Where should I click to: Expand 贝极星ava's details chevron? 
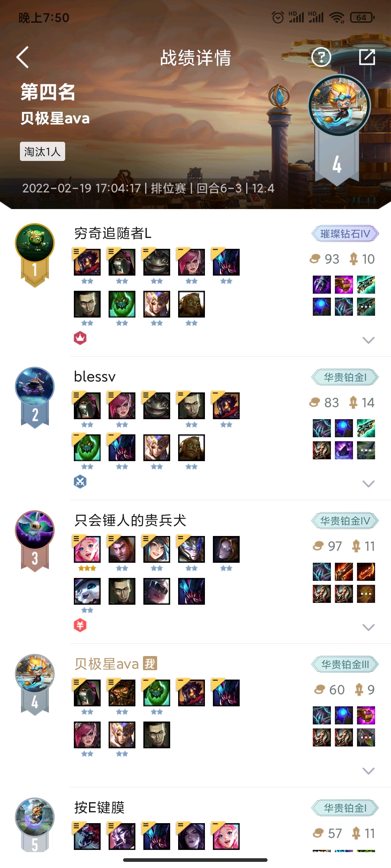pyautogui.click(x=368, y=771)
